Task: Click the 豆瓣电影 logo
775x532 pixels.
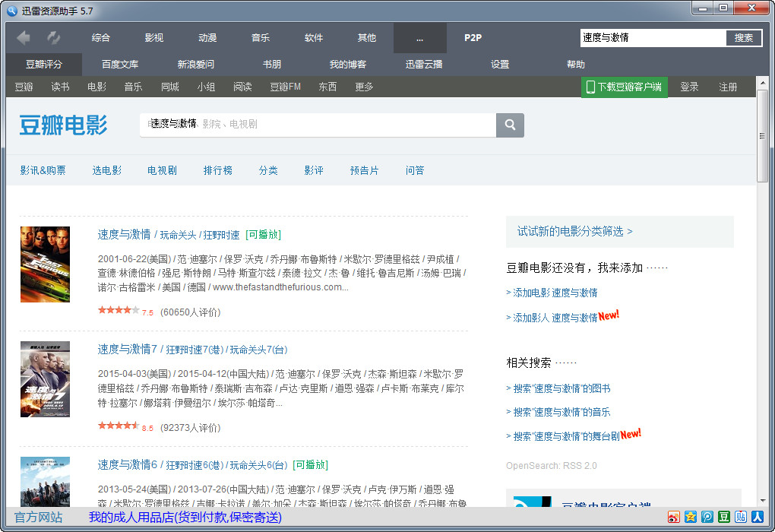Action: 63,125
